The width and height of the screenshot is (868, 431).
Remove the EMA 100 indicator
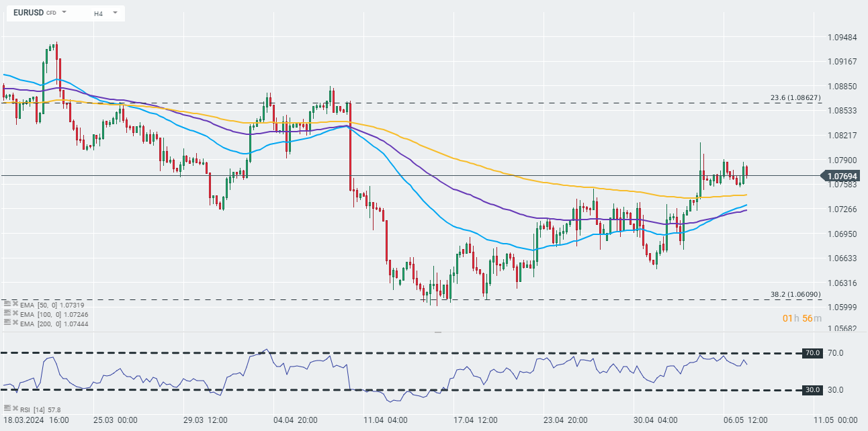click(15, 313)
